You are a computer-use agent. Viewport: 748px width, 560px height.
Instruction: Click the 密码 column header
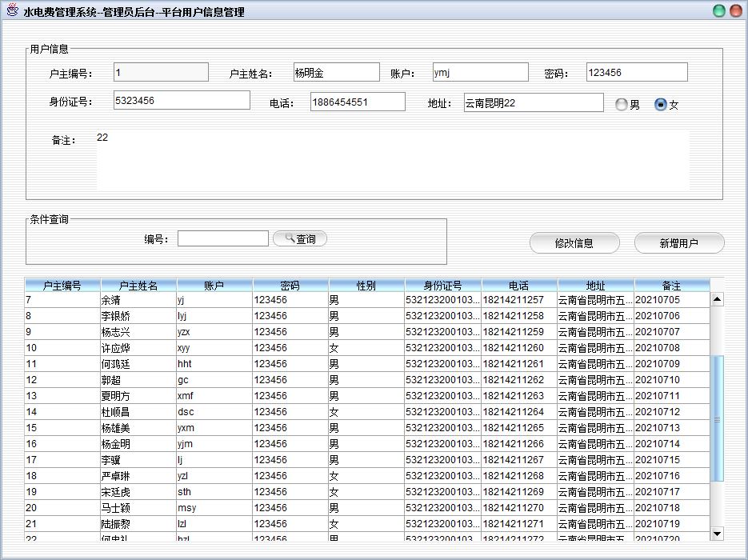pos(290,286)
